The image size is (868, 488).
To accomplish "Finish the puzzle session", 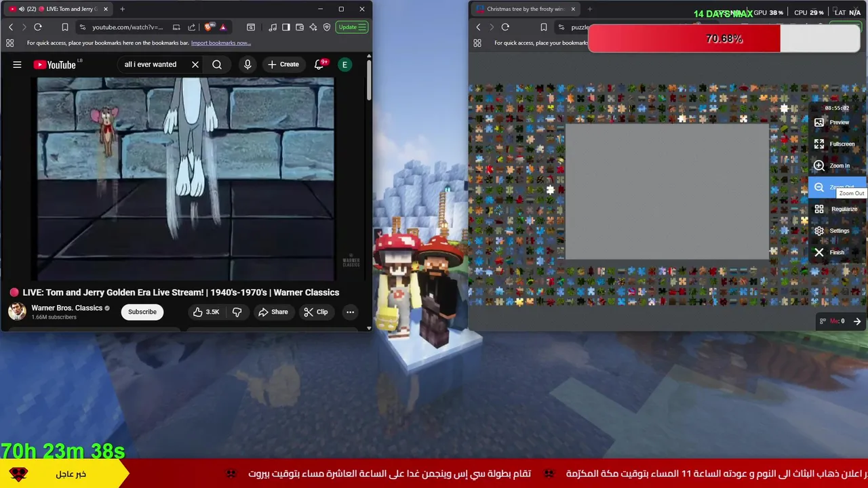I will (x=838, y=252).
